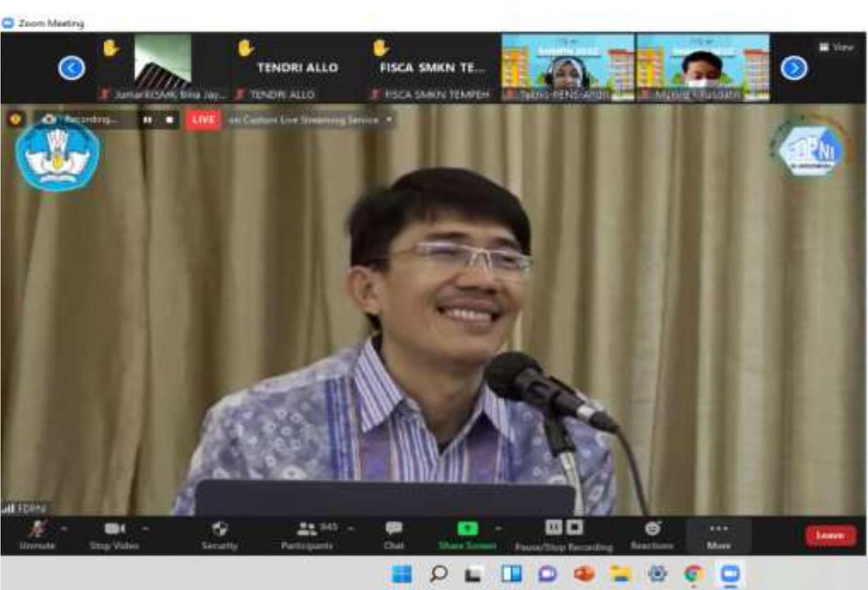The height and width of the screenshot is (590, 868).
Task: Expand arrow next to Participants count
Action: (351, 529)
